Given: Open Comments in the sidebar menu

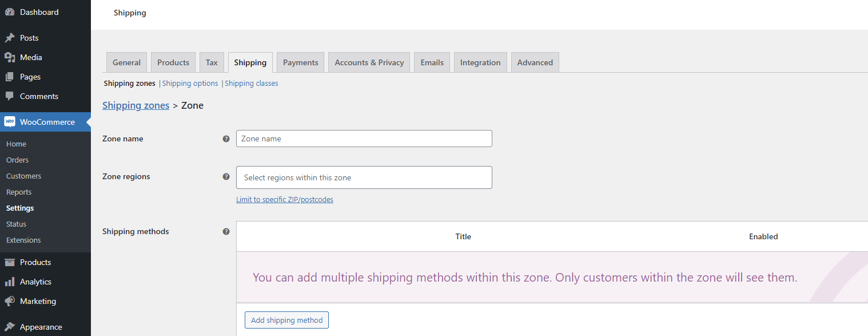Looking at the screenshot, I should click(45, 96).
